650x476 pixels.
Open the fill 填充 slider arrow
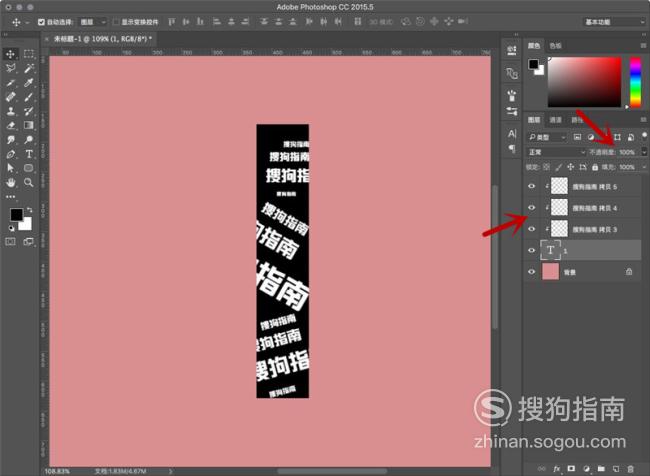pyautogui.click(x=644, y=167)
